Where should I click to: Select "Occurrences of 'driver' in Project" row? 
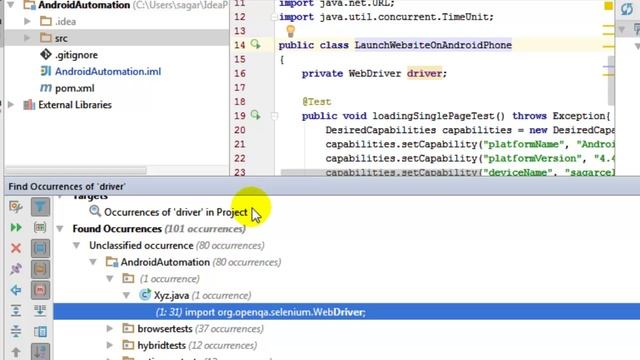point(176,212)
